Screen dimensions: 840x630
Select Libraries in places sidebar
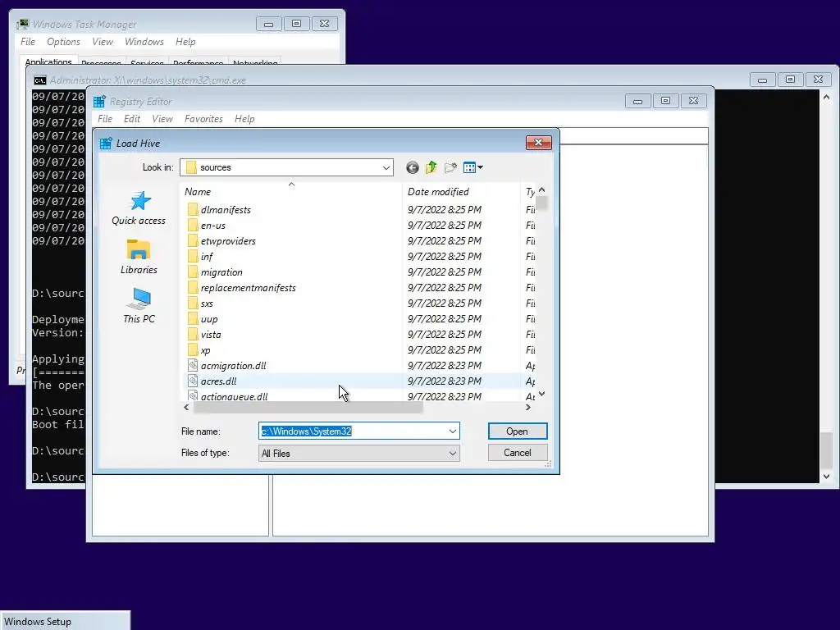click(x=139, y=257)
